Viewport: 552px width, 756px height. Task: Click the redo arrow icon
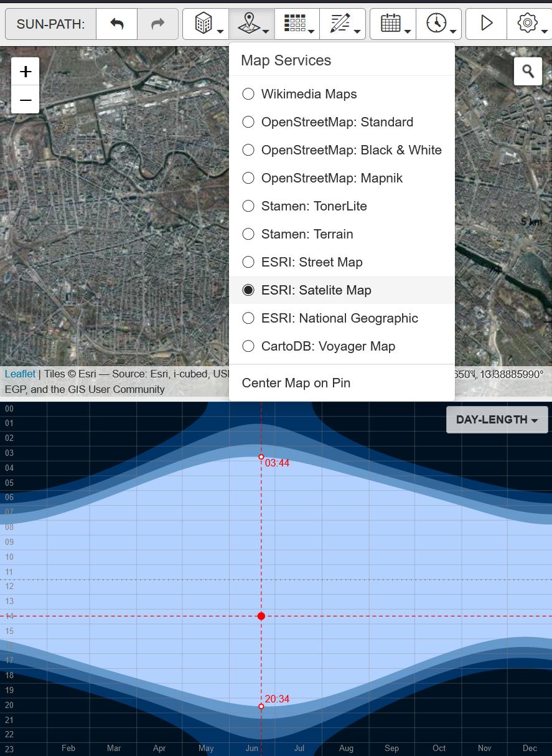[157, 24]
